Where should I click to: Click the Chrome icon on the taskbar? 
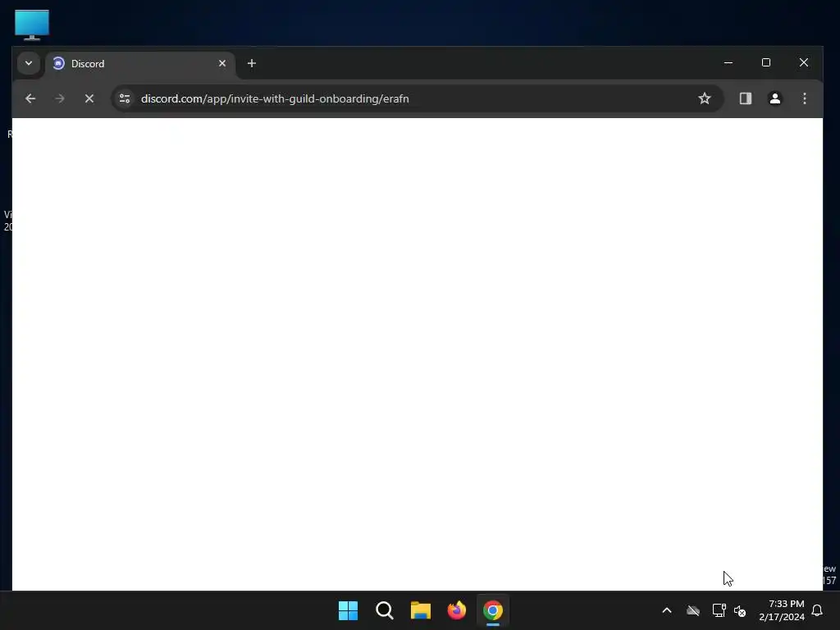pyautogui.click(x=493, y=610)
